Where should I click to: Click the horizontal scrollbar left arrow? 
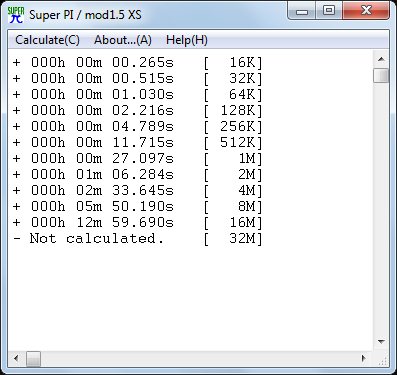point(16,359)
